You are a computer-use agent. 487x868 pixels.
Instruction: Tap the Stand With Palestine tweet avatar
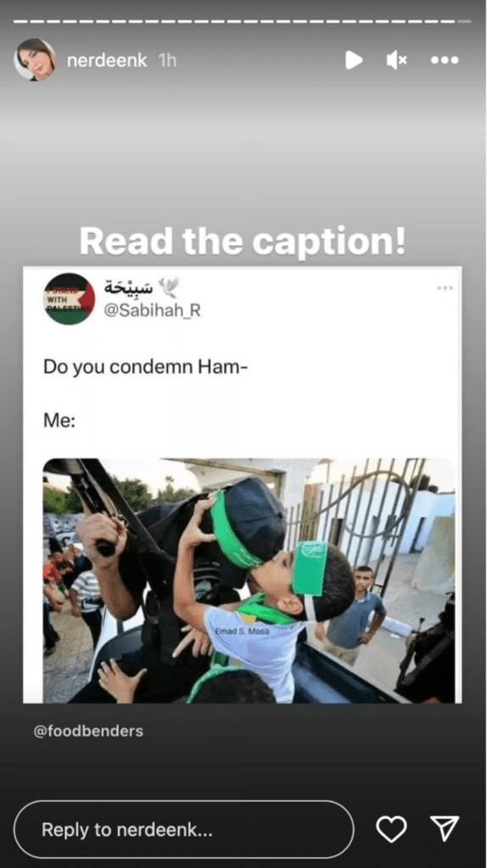(70, 298)
